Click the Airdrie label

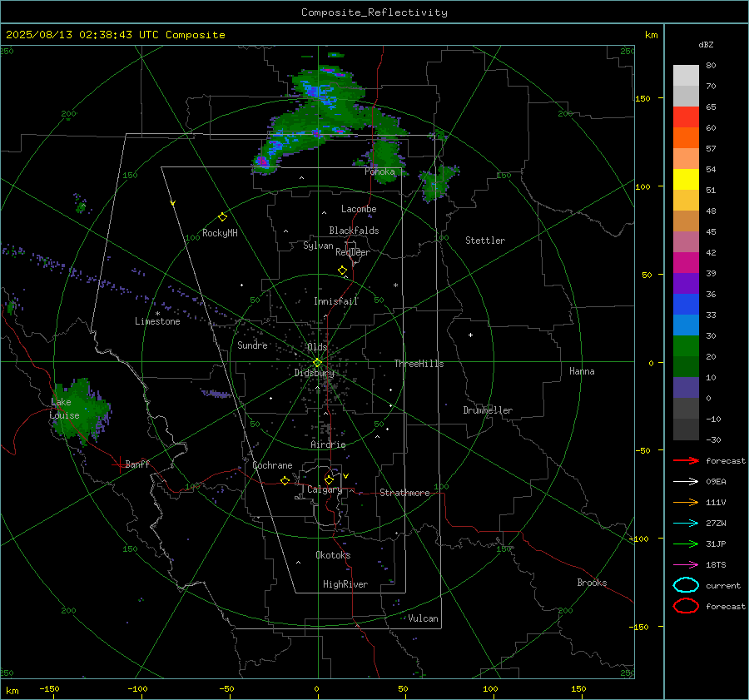328,444
